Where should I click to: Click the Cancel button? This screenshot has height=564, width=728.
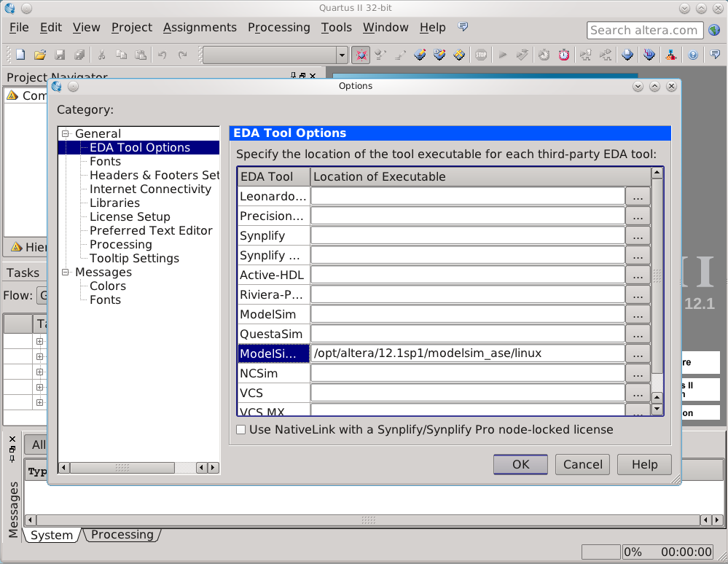[x=583, y=464]
